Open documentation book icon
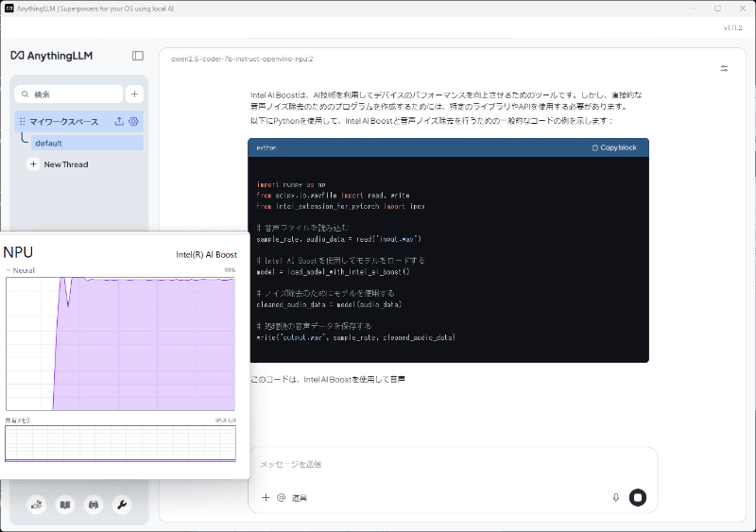Screen dimensions: 756x532 pyautogui.click(x=65, y=505)
